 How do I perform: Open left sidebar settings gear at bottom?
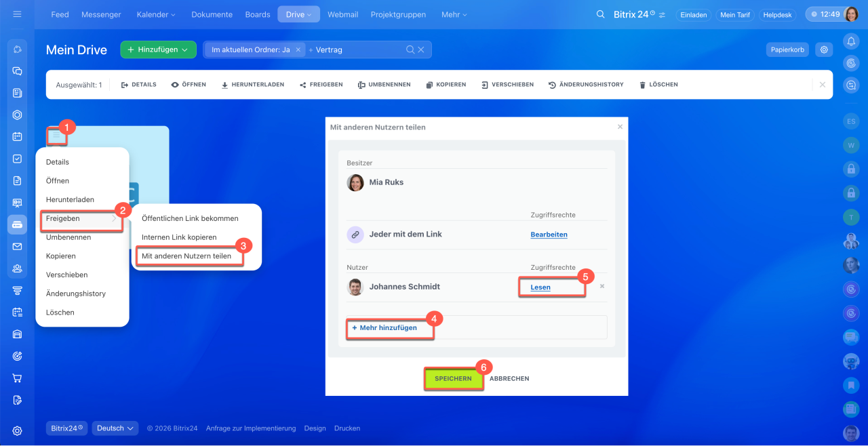pyautogui.click(x=17, y=430)
